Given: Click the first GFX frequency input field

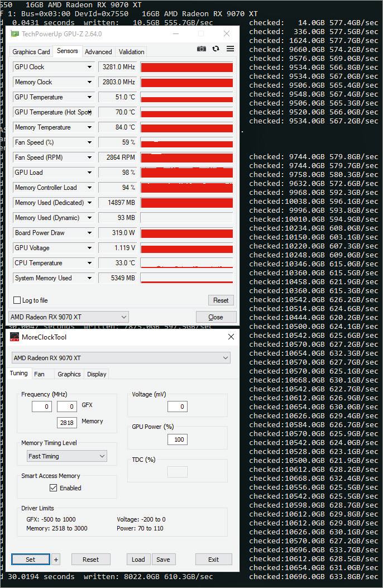Looking at the screenshot, I should [x=42, y=407].
